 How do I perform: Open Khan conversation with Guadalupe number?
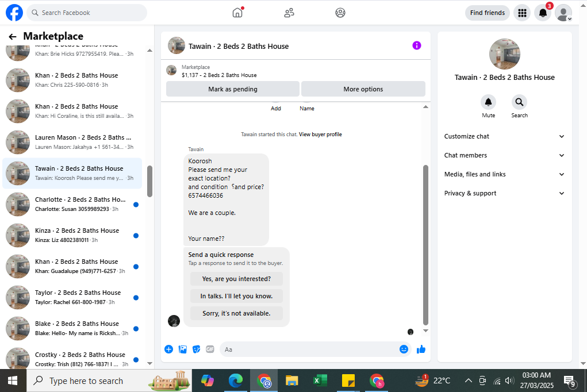(72, 266)
